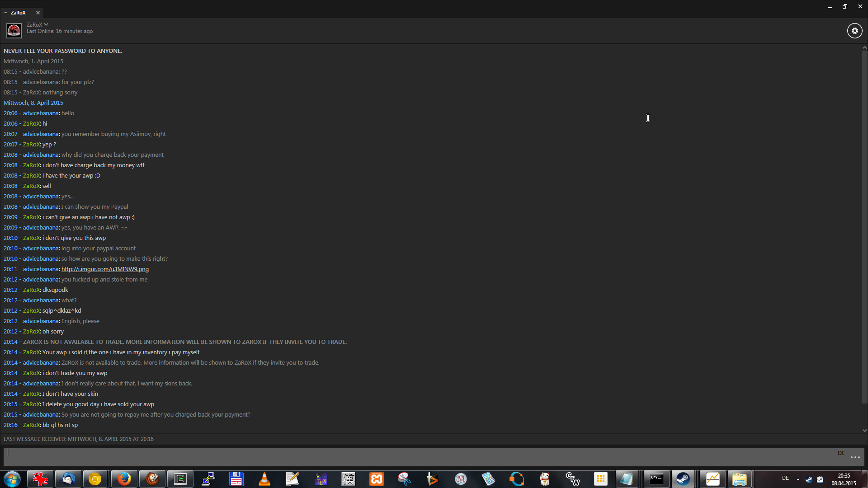
Task: Close the ZaRoX chat tab
Action: (x=38, y=13)
